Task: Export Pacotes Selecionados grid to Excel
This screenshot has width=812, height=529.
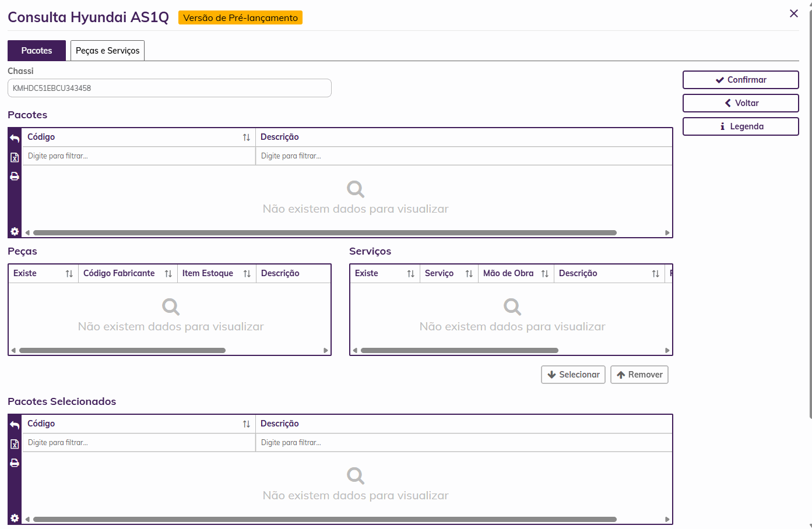Action: [15, 444]
